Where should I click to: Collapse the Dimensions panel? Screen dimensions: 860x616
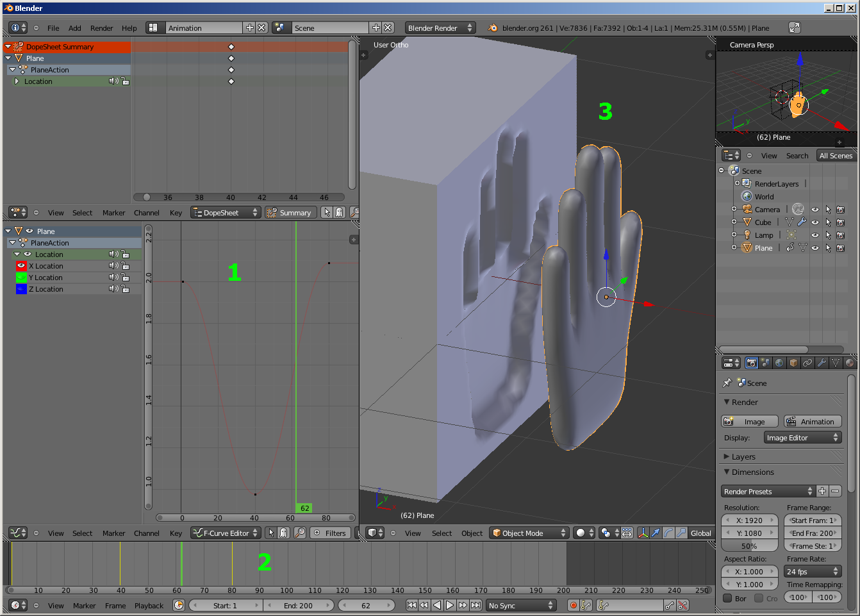pyautogui.click(x=752, y=472)
